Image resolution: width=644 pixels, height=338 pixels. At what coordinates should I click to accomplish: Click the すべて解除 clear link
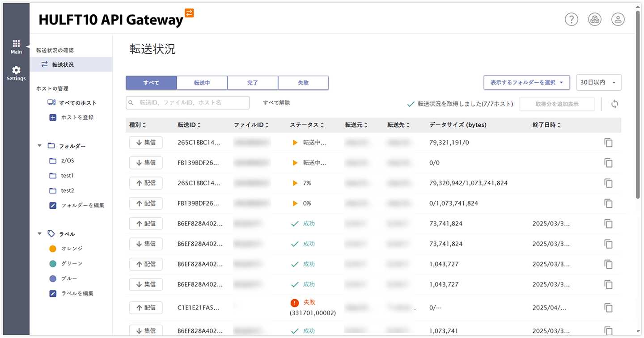pyautogui.click(x=275, y=103)
